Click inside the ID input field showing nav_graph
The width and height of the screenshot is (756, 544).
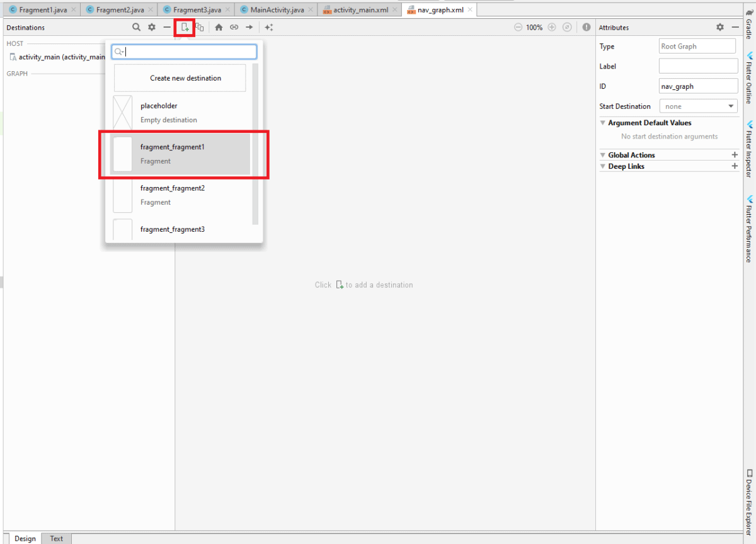coord(698,86)
